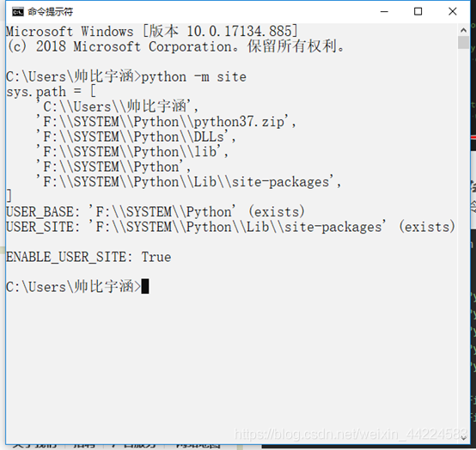
Task: Click the 'F:\\SYSTEM\\Python\\DLLs' line
Action: coord(136,137)
